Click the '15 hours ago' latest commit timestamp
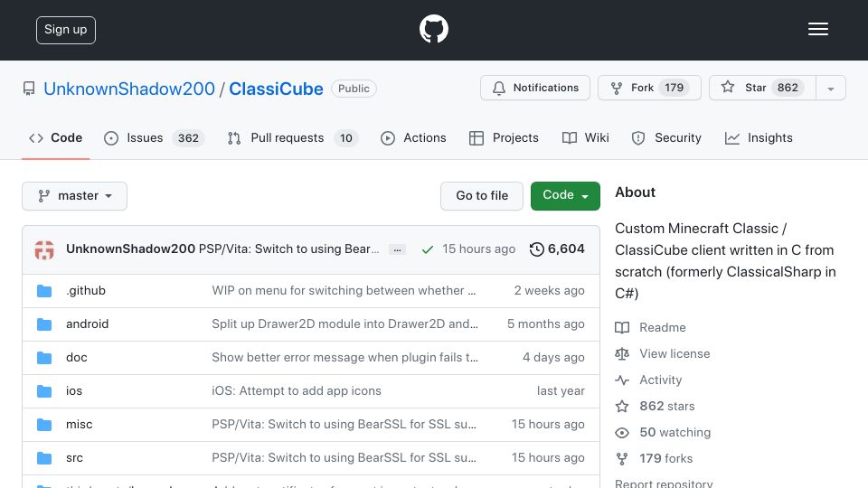Viewport: 868px width, 488px height. (479, 249)
